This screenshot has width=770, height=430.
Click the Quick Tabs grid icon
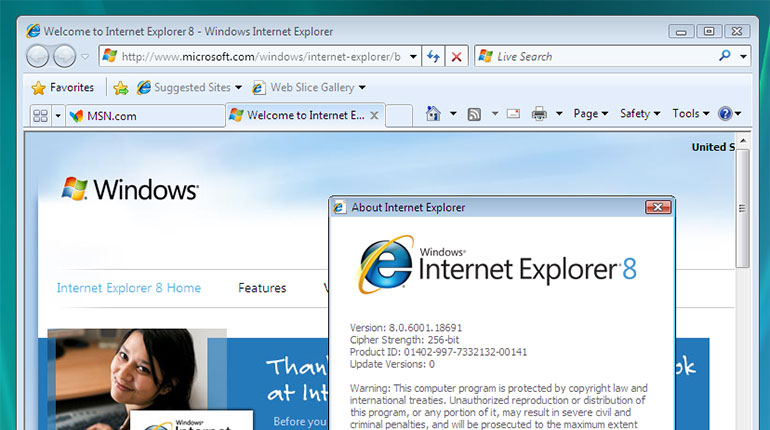click(40, 116)
